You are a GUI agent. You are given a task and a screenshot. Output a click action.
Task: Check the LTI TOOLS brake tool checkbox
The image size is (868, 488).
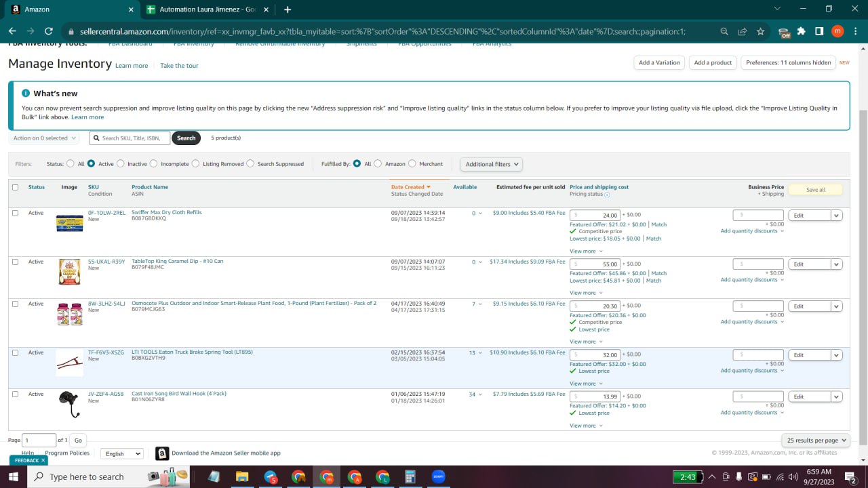point(16,352)
